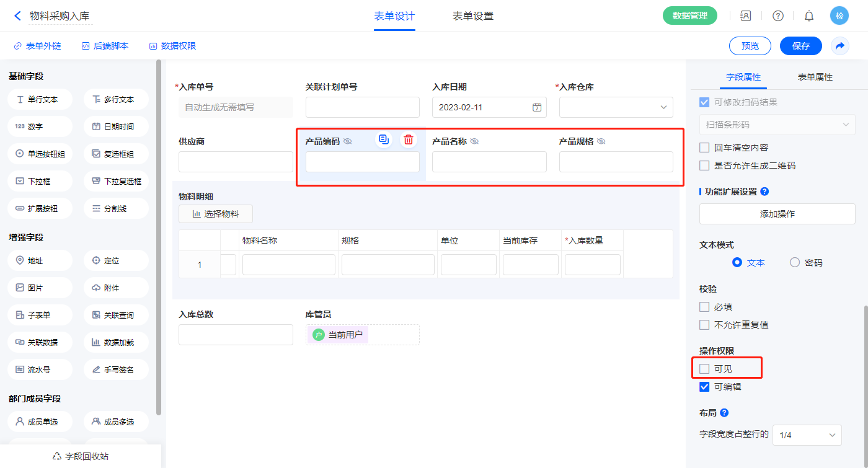Open the help question mark icon in header
868x468 pixels.
click(x=777, y=16)
